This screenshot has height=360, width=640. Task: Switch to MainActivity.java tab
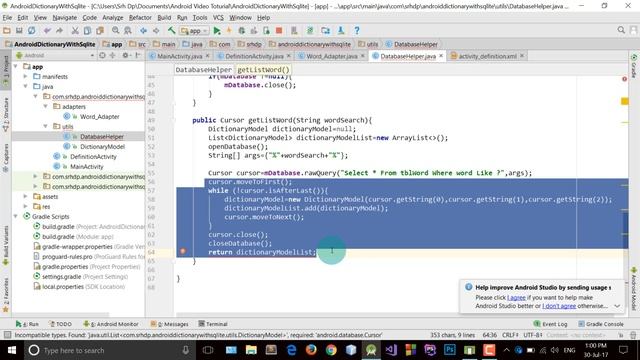[179, 56]
